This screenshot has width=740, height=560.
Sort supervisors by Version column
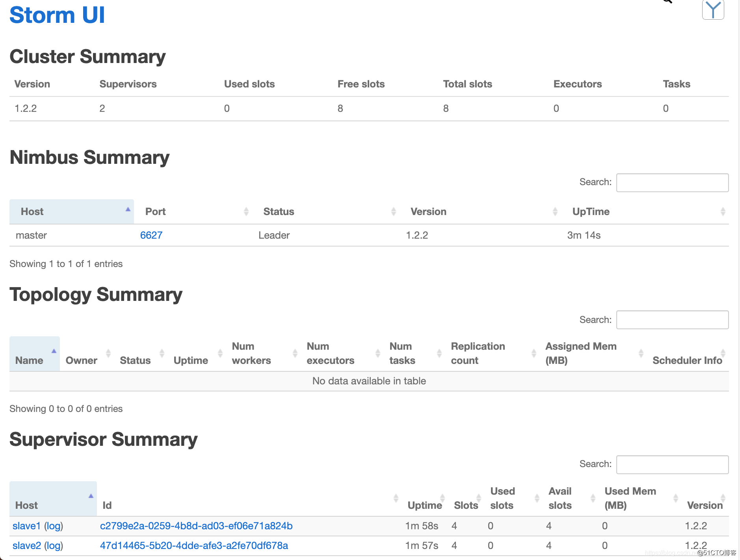705,499
